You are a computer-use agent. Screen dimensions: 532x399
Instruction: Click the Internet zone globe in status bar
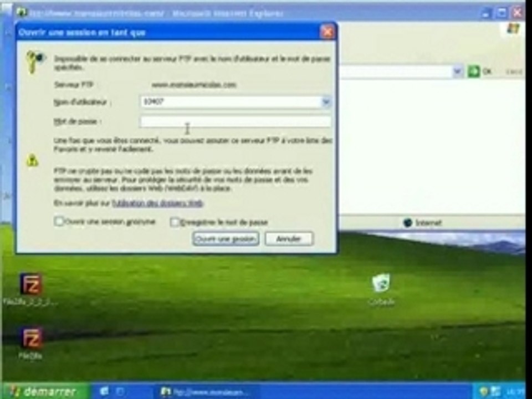click(408, 223)
